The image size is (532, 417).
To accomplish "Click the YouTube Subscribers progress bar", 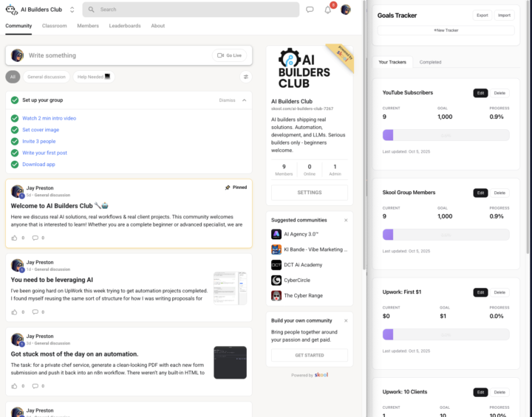I will click(x=446, y=135).
